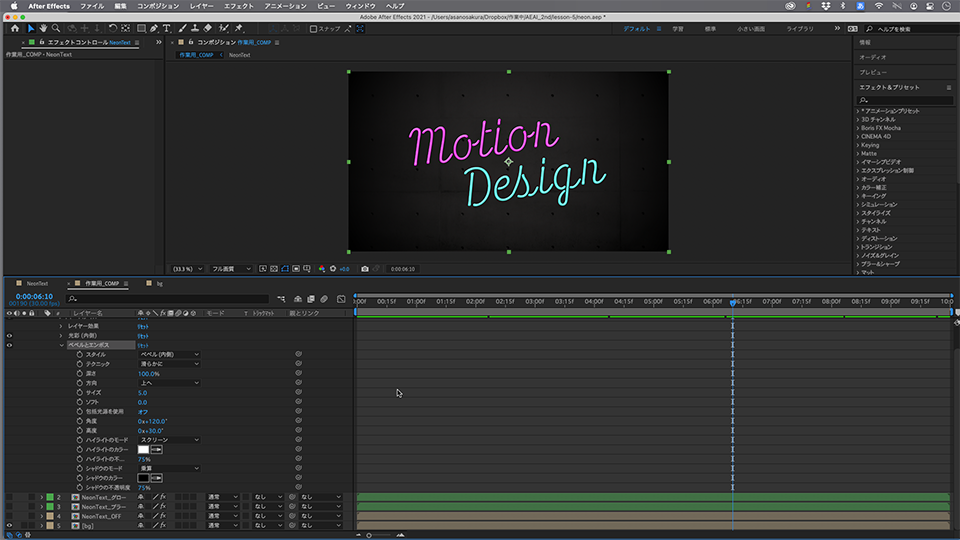
Task: Open the 方向 dropdown 上へ
Action: (170, 383)
